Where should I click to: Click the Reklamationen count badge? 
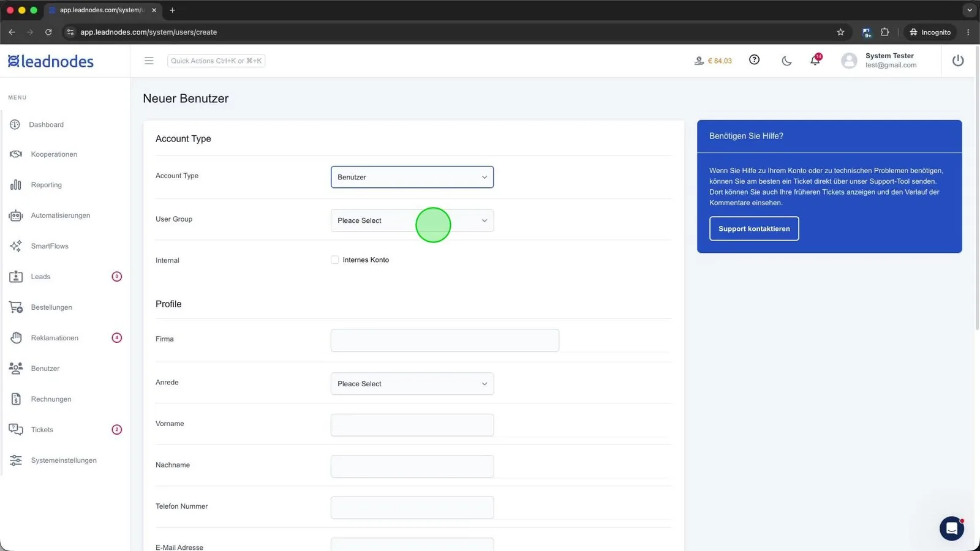pos(117,338)
